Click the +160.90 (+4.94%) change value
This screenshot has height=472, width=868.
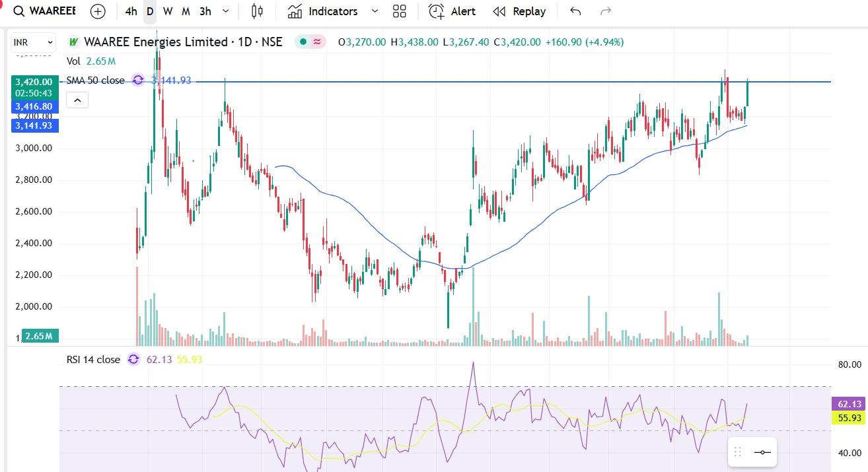click(x=584, y=42)
